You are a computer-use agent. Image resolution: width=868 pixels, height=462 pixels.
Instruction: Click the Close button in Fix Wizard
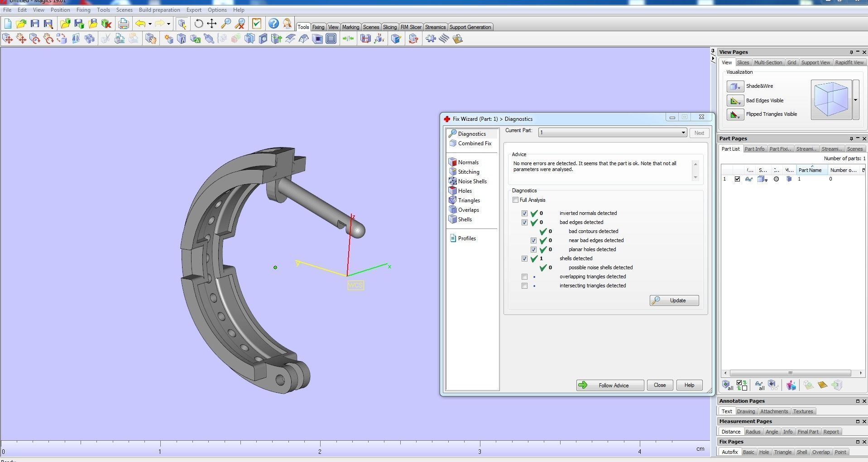660,385
